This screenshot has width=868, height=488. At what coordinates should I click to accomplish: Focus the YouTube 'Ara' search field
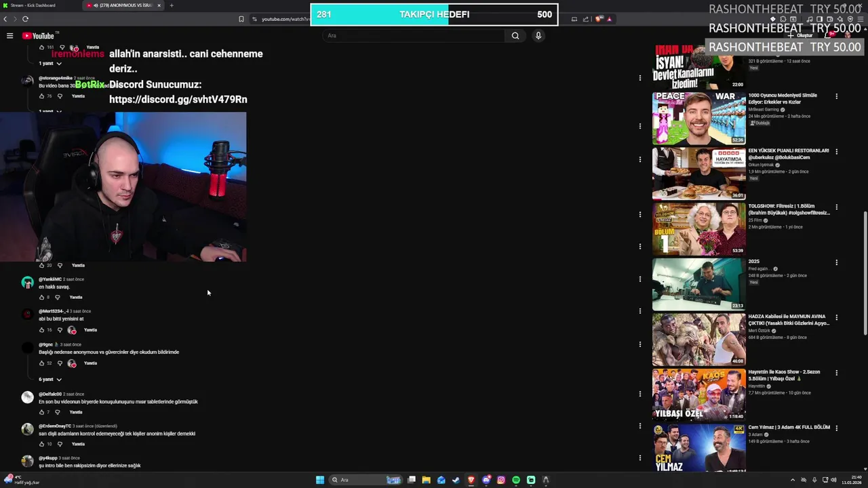[x=414, y=36]
